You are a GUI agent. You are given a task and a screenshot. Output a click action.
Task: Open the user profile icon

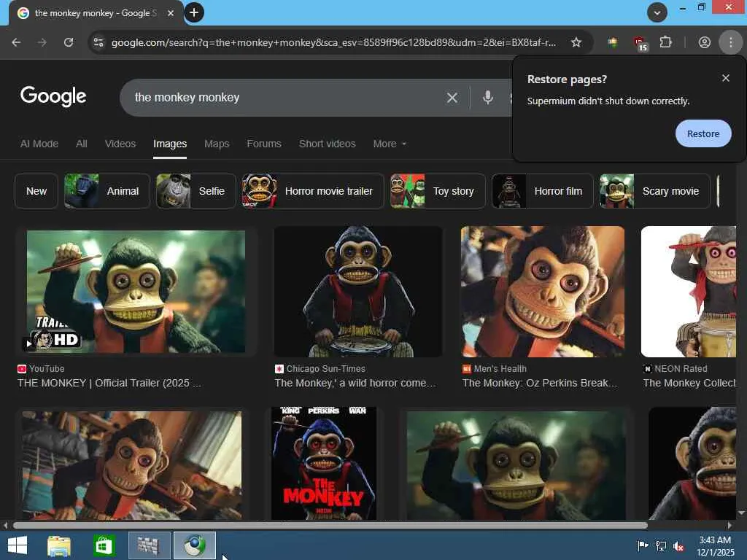coord(705,42)
